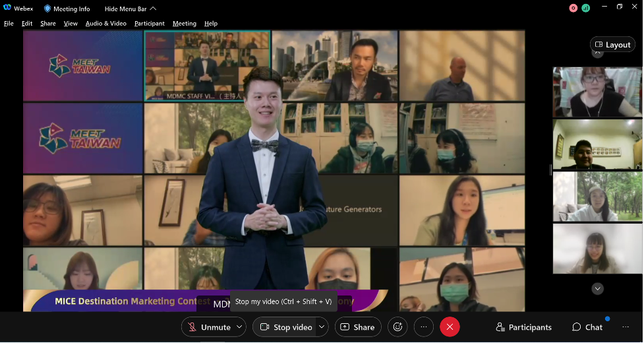The height and width of the screenshot is (343, 644).
Task: Open more options ellipsis in center controls
Action: (424, 327)
